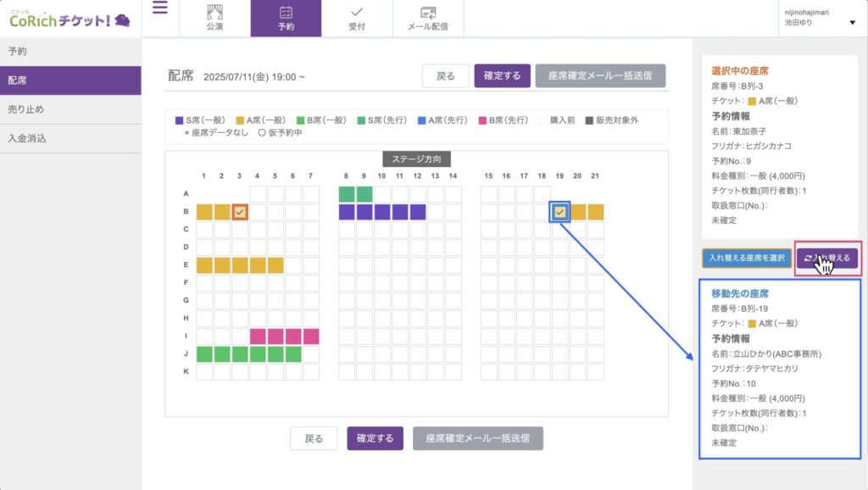This screenshot has height=490, width=868.
Task: Click 入れ替える座席を選択 button
Action: coord(747,258)
